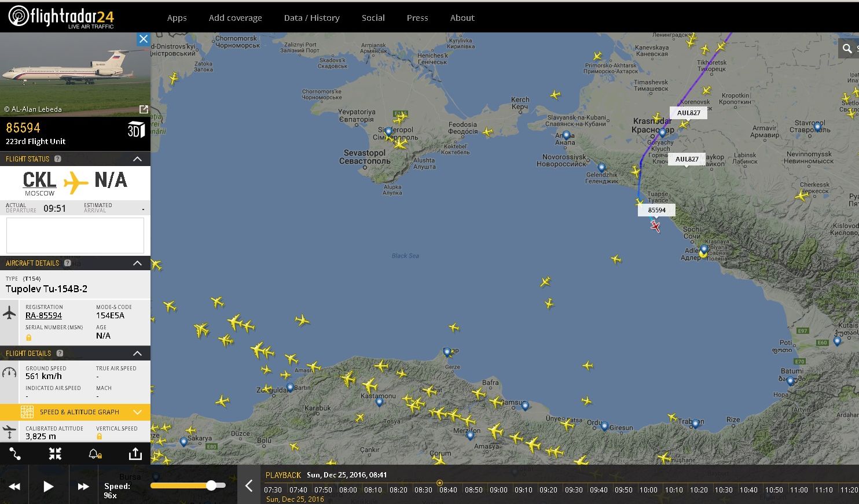Image resolution: width=859 pixels, height=504 pixels.
Task: Select the red 85594 aircraft on map
Action: coord(655,226)
